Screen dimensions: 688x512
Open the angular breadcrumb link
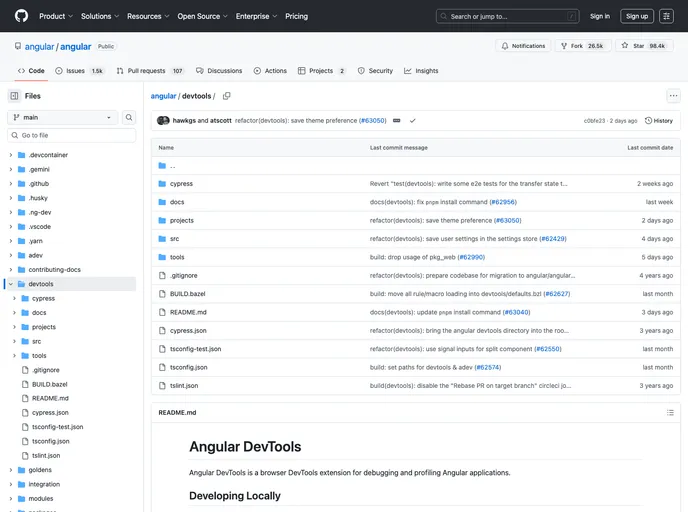click(163, 96)
